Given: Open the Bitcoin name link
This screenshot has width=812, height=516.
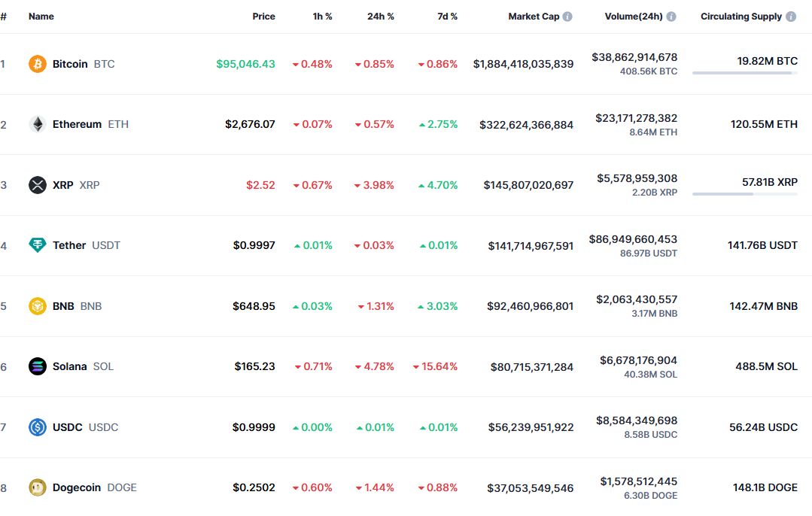Looking at the screenshot, I should [x=70, y=64].
